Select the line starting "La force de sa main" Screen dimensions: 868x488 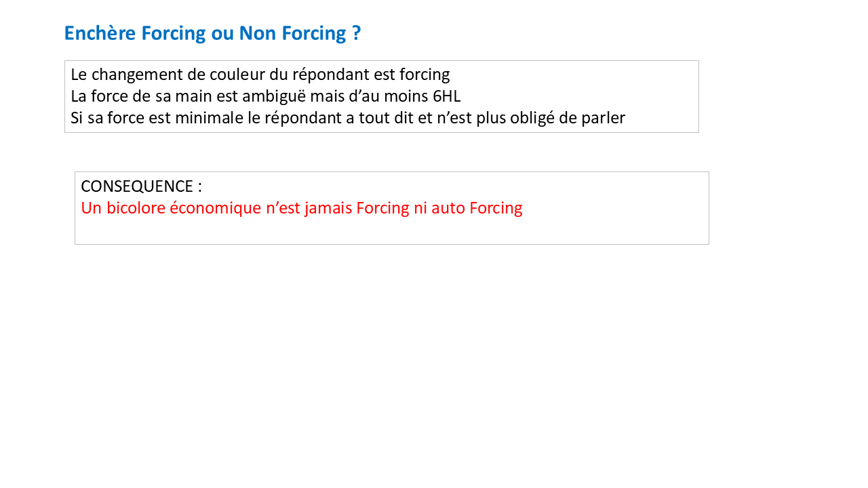[x=265, y=96]
